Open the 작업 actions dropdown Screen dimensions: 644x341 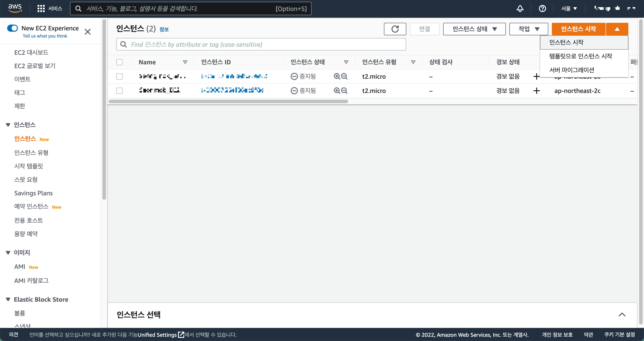(x=528, y=29)
